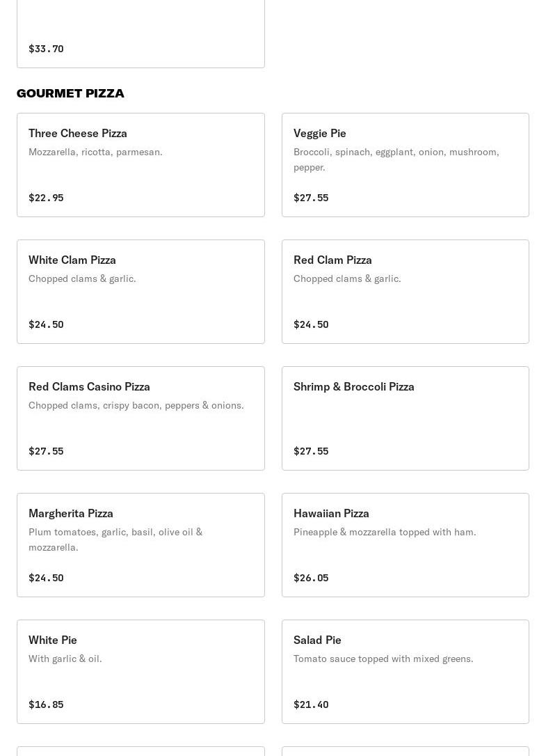Click the Margherita Pizza plum tomatoes description
Viewport: 546px width, 756px height.
(115, 540)
